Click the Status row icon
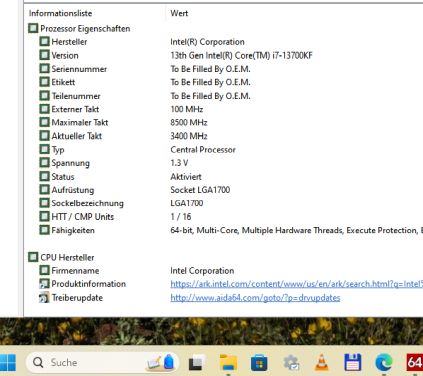Screen dimensions: 423x376 click(x=44, y=176)
